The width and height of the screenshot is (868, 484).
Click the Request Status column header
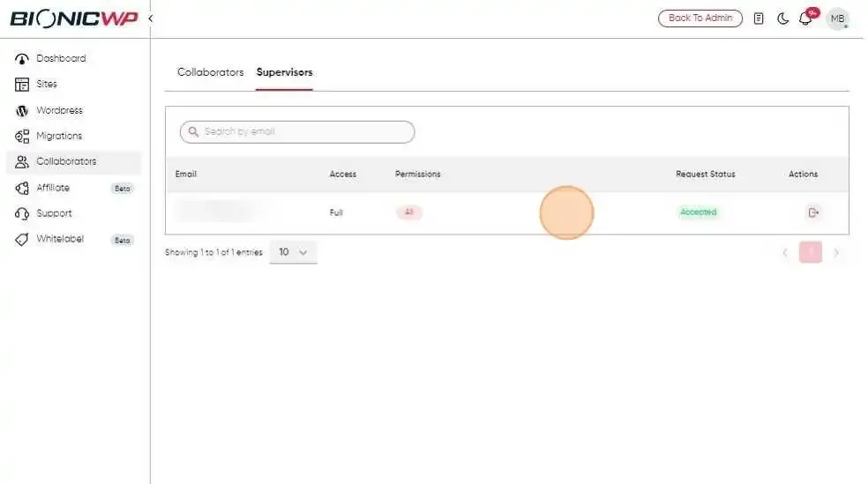pyautogui.click(x=706, y=174)
